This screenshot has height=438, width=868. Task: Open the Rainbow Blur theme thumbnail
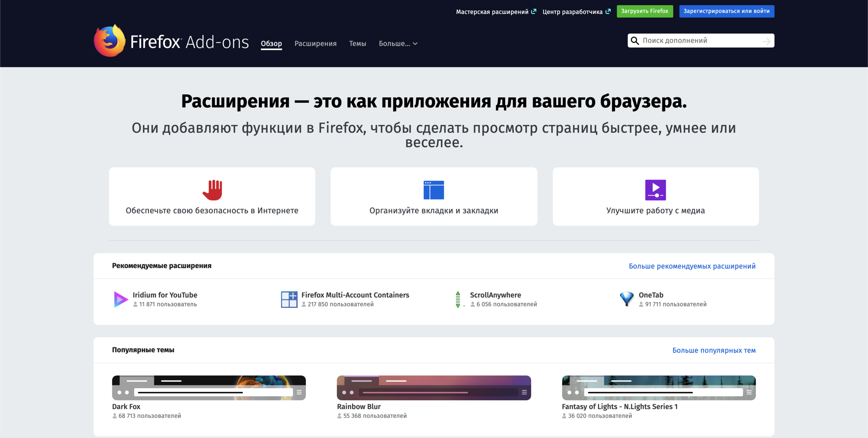[434, 388]
